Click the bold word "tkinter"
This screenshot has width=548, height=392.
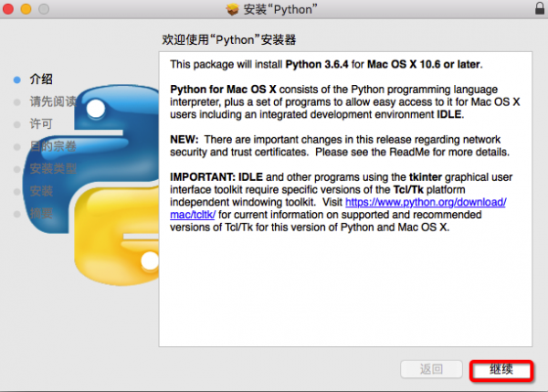(426, 177)
